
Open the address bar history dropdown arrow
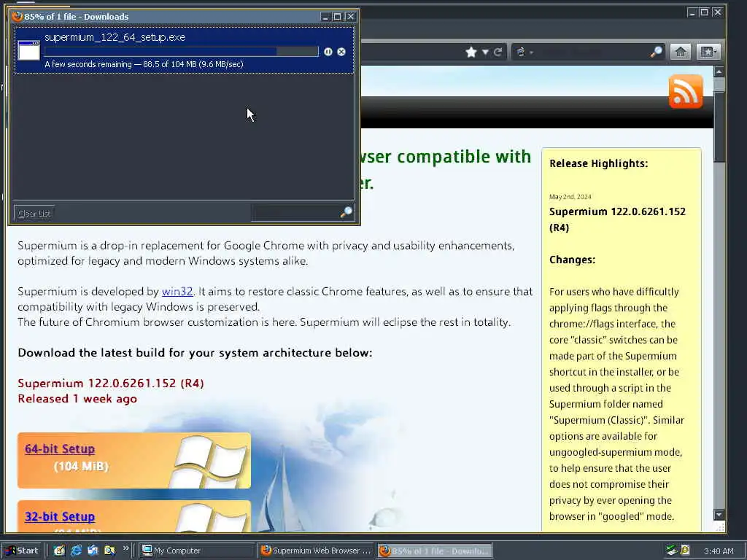[485, 52]
